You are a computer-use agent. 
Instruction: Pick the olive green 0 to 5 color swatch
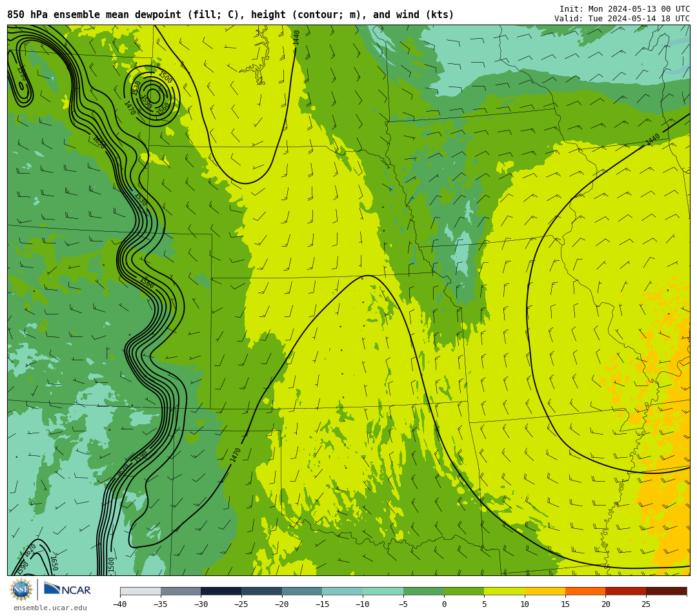464,591
